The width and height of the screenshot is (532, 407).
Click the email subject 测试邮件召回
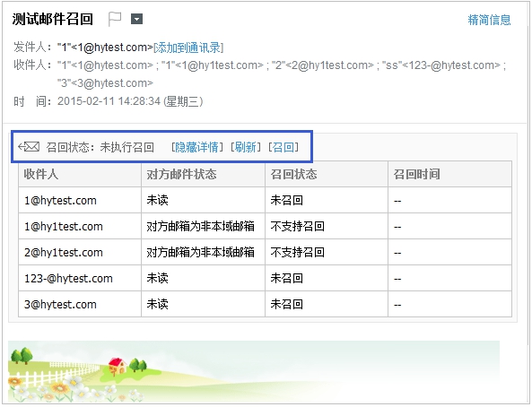click(x=53, y=20)
